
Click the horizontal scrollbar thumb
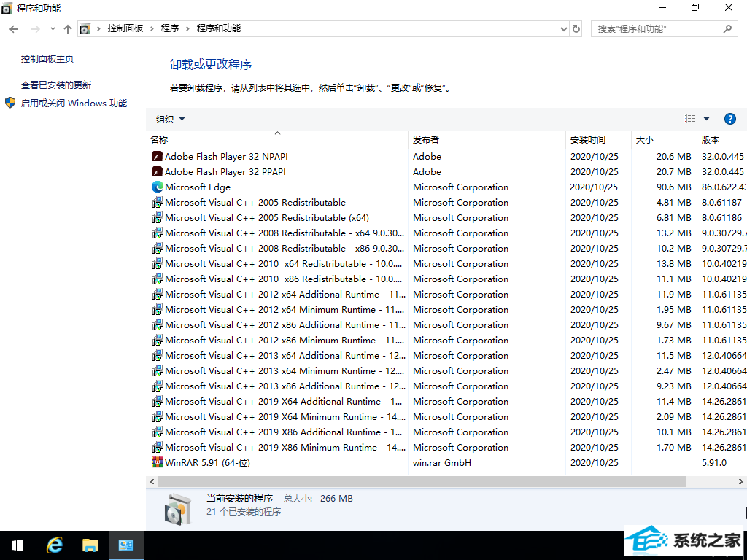pos(422,481)
